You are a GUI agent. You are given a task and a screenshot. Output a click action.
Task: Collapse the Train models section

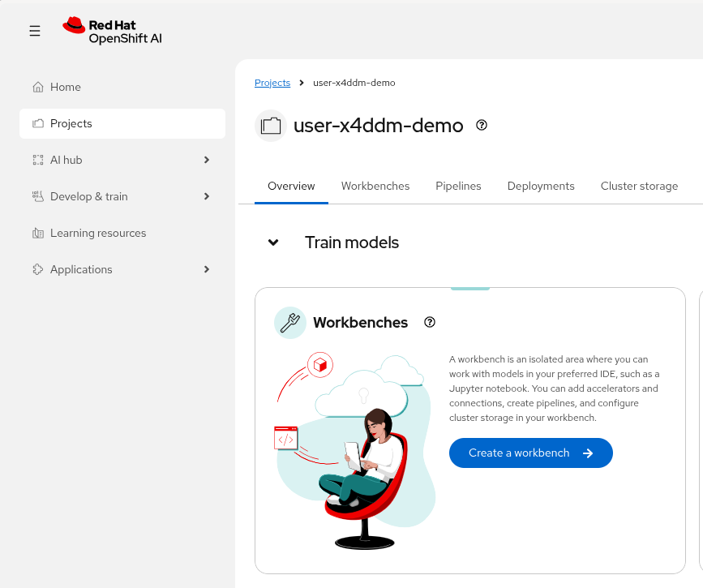coord(274,242)
